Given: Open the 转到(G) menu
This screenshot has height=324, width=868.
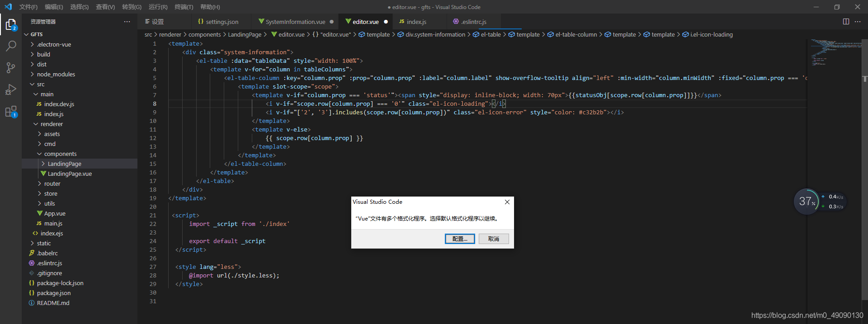Looking at the screenshot, I should click(132, 7).
